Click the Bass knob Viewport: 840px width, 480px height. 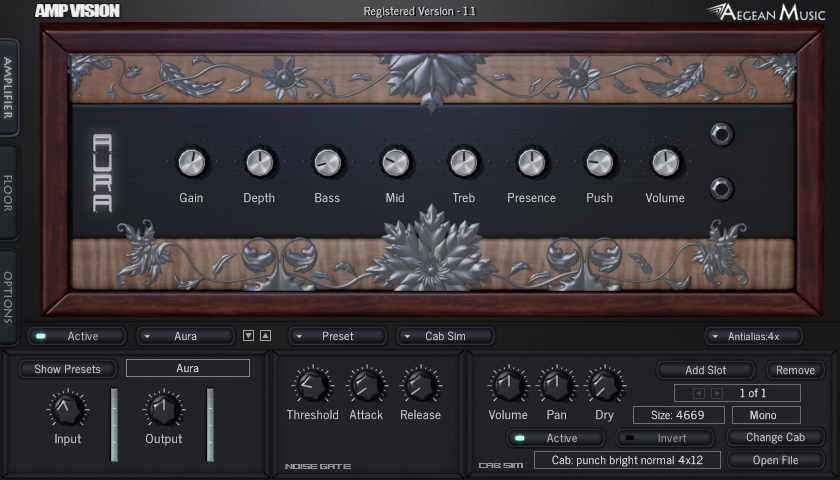pos(327,162)
